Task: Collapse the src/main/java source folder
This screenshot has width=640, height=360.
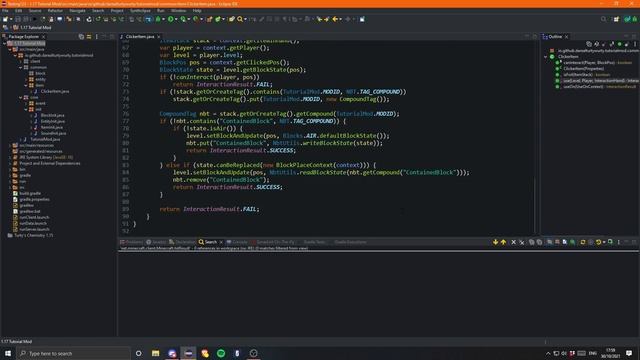Action: (10, 49)
